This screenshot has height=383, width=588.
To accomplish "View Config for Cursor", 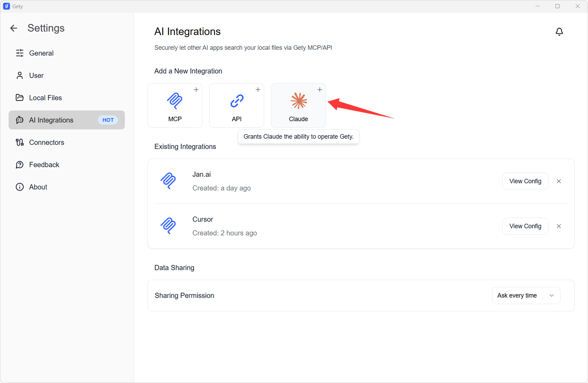I will click(525, 226).
